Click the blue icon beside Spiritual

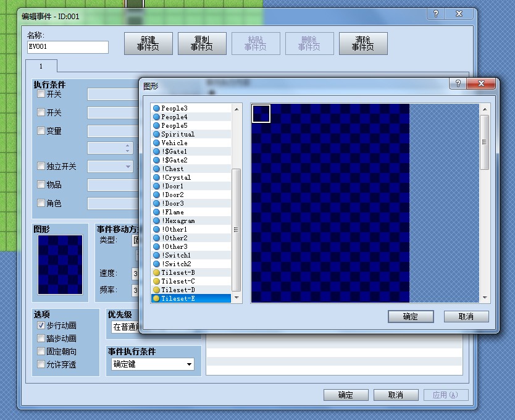pyautogui.click(x=156, y=134)
